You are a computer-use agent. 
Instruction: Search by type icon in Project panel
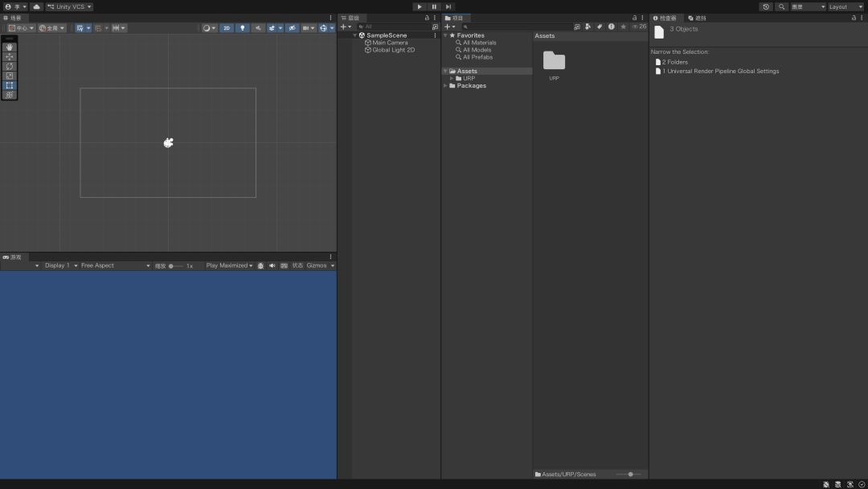tap(588, 27)
